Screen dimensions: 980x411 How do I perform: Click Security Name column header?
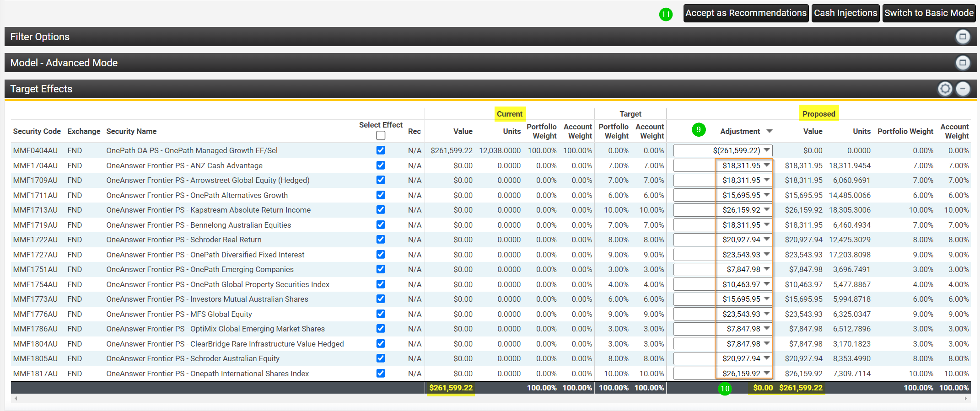click(131, 131)
